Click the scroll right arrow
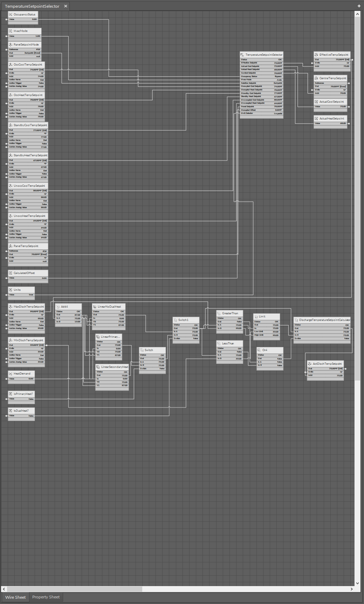The height and width of the screenshot is (604, 364). [x=351, y=589]
